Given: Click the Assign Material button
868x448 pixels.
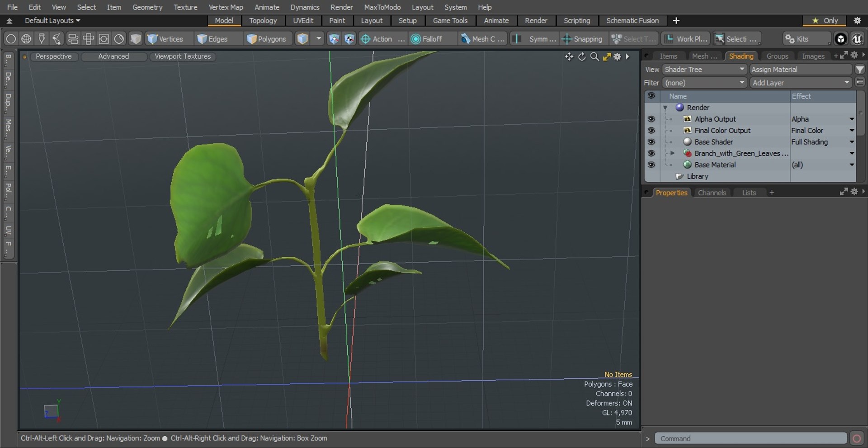Looking at the screenshot, I should [x=801, y=70].
